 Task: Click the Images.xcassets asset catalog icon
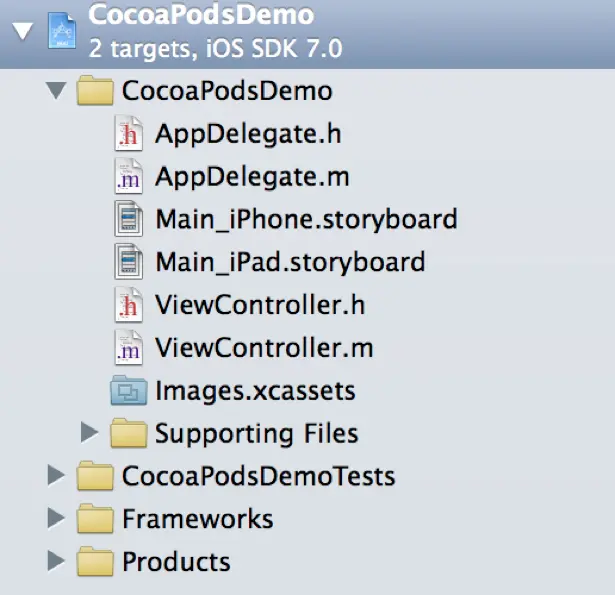pyautogui.click(x=128, y=391)
